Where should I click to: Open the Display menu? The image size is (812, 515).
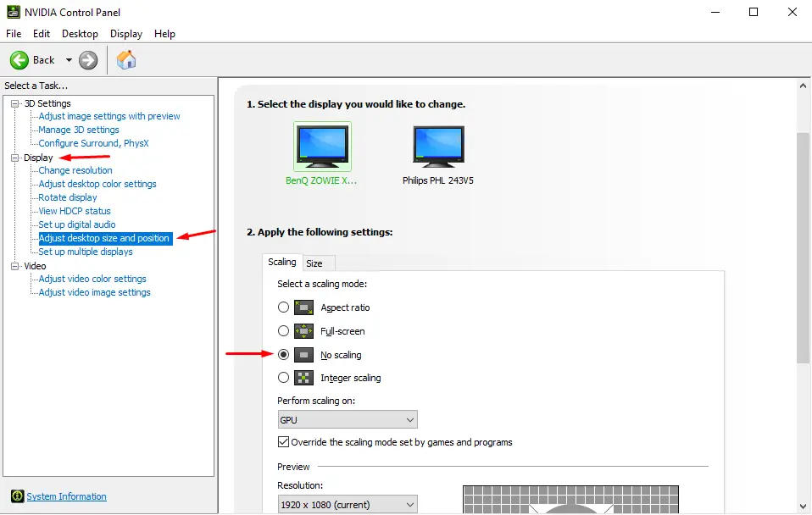(x=125, y=34)
